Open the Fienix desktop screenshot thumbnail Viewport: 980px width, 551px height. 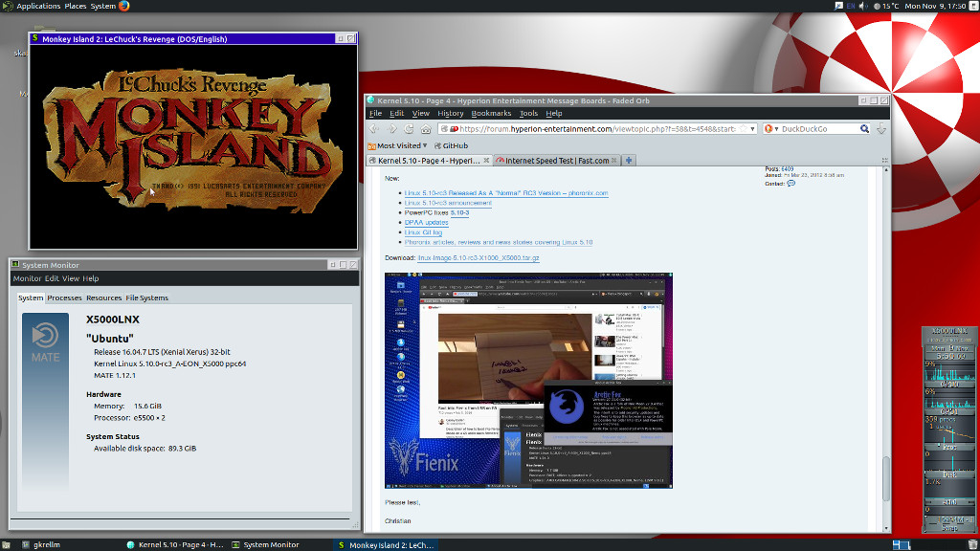point(528,381)
